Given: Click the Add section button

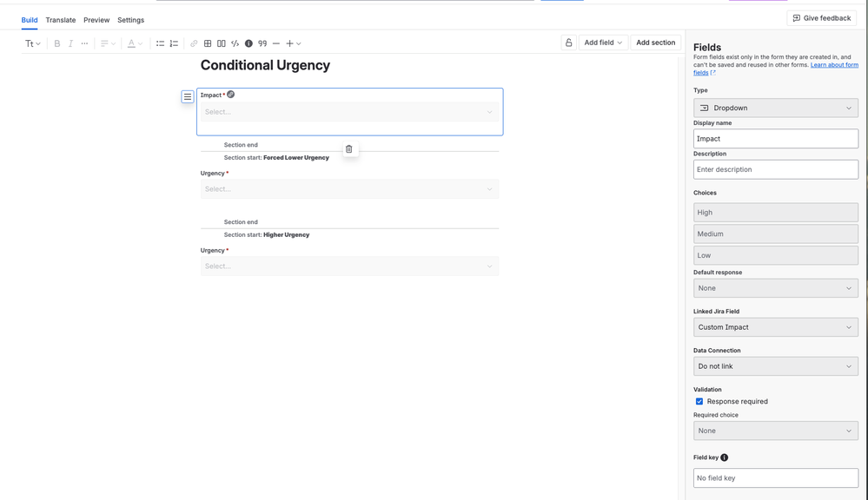Looking at the screenshot, I should click(x=655, y=43).
